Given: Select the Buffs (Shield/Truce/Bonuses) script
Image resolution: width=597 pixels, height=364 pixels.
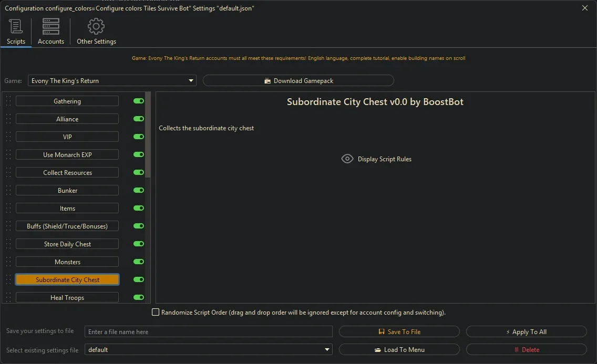Looking at the screenshot, I should click(67, 226).
